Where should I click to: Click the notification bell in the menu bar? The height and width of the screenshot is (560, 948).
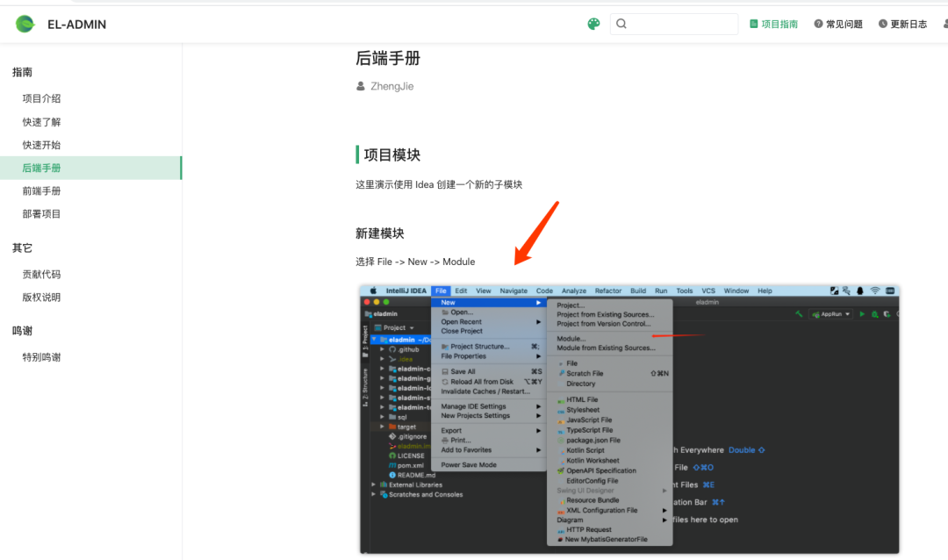(858, 291)
